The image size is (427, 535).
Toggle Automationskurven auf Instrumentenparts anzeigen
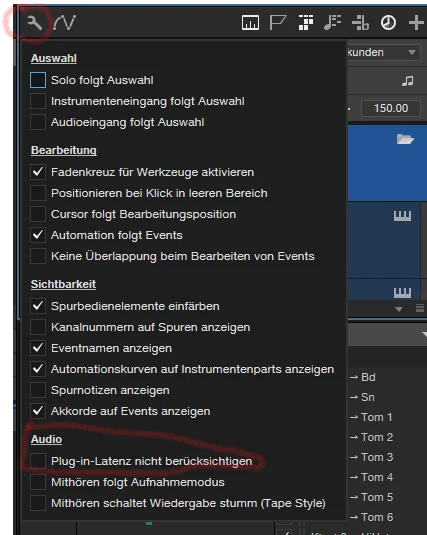point(38,369)
